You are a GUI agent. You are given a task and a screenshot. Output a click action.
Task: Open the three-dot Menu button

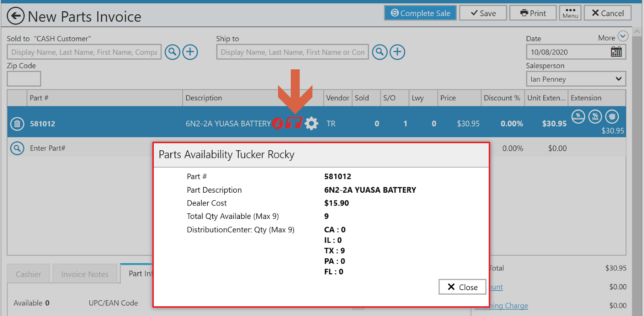tap(570, 13)
